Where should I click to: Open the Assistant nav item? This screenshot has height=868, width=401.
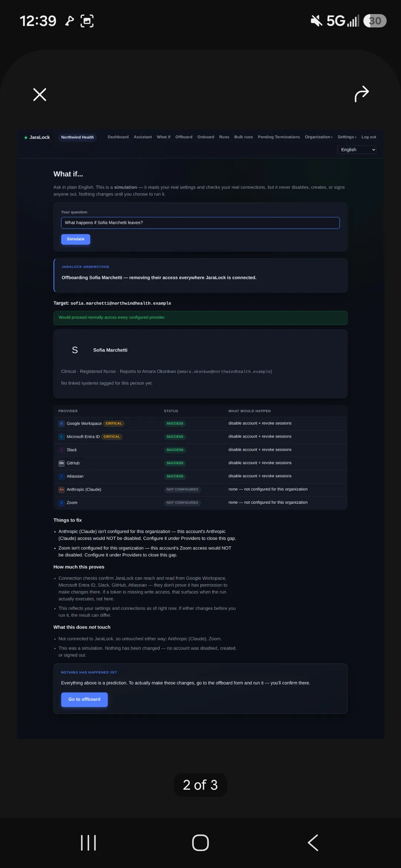(x=143, y=137)
